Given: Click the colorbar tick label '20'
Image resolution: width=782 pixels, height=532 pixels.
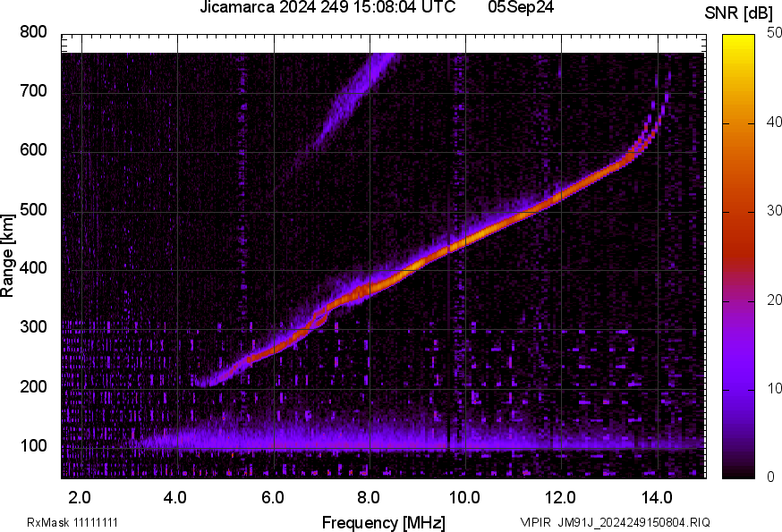Looking at the screenshot, I should pyautogui.click(x=775, y=300).
